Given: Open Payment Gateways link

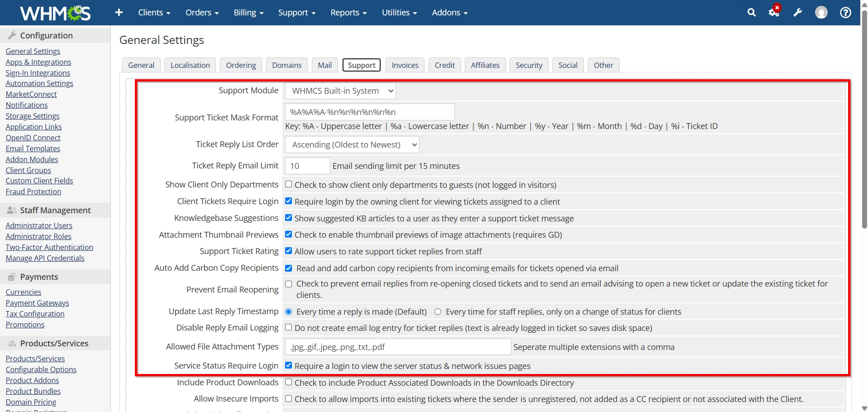Looking at the screenshot, I should [37, 303].
